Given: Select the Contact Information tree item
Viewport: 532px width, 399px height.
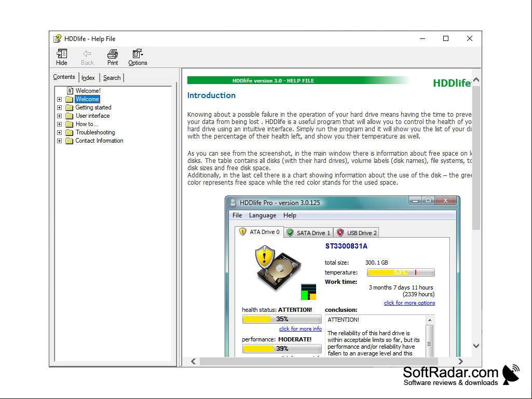Looking at the screenshot, I should click(x=100, y=141).
